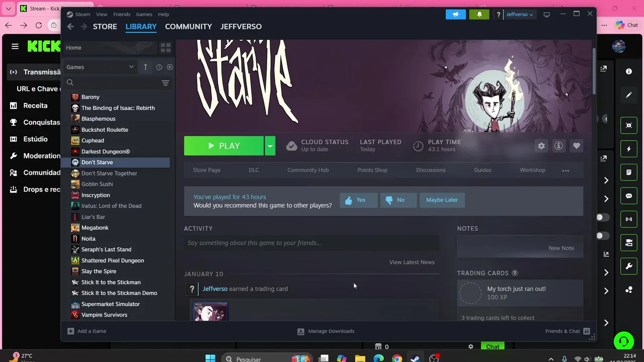The image size is (644, 362).
Task: Open Kick hamburger menu
Action: coord(15,46)
